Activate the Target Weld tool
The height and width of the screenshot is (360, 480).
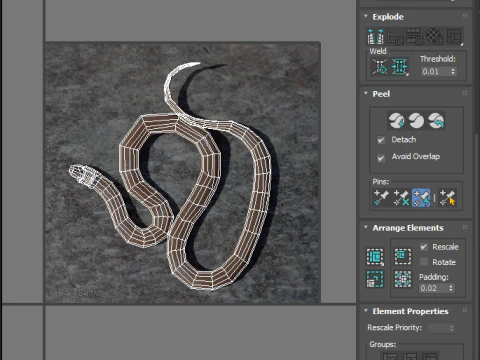[380, 67]
